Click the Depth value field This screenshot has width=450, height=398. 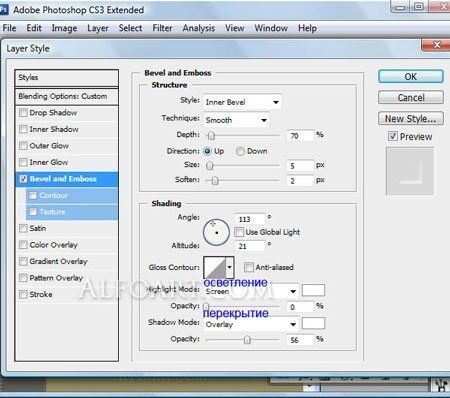point(300,136)
